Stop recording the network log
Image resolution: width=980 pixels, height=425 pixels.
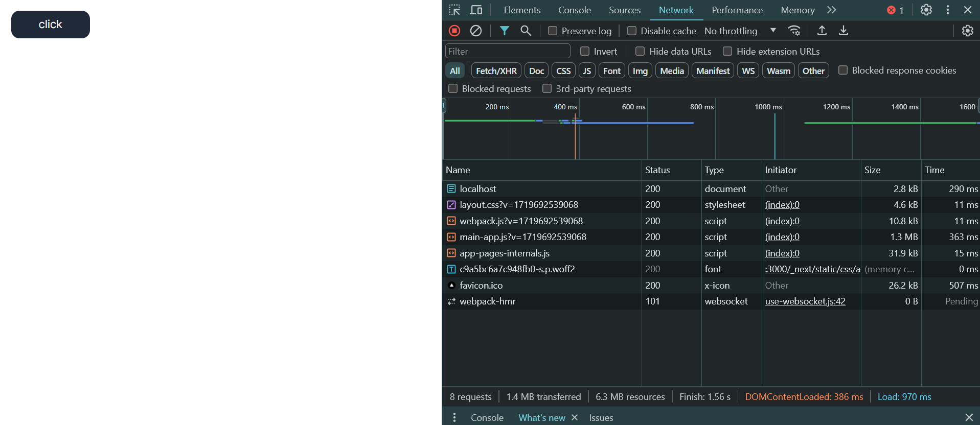454,31
